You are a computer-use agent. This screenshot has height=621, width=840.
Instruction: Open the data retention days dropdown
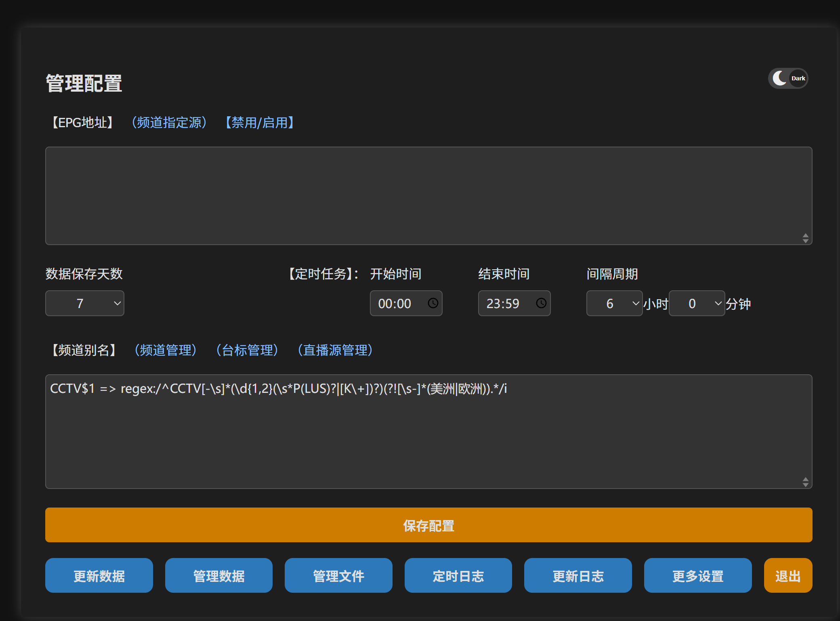pyautogui.click(x=85, y=303)
